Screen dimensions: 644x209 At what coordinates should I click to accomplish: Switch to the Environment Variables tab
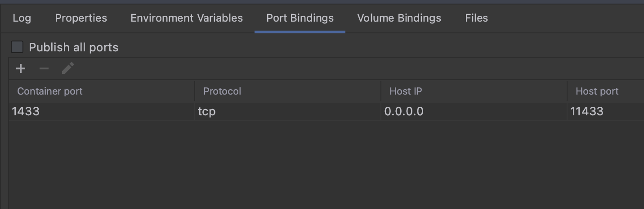pos(187,18)
